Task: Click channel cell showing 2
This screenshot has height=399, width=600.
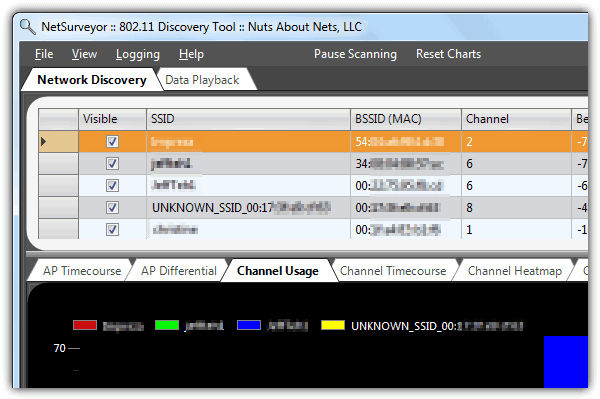Action: click(x=516, y=142)
